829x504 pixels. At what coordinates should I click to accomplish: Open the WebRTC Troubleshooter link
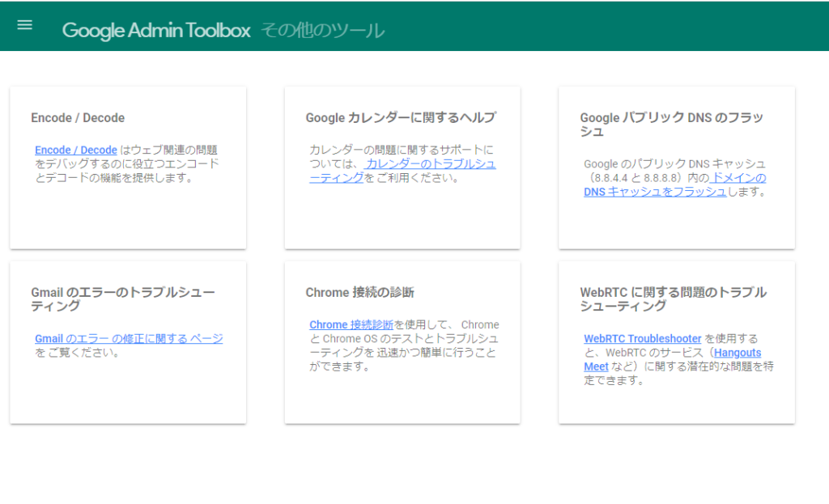(643, 338)
